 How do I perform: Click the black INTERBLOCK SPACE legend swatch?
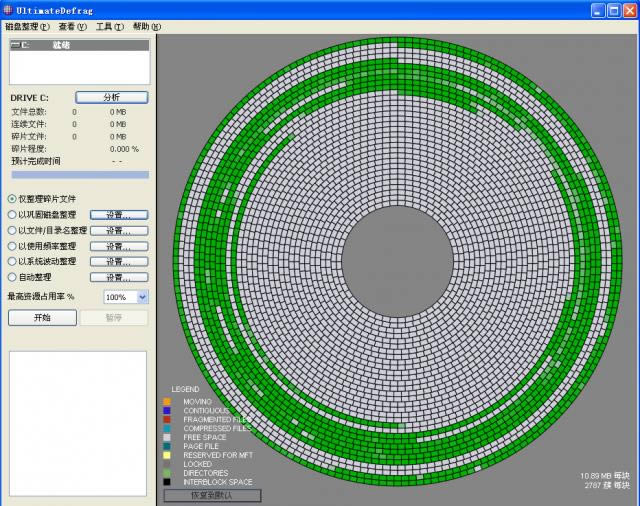coord(167,482)
